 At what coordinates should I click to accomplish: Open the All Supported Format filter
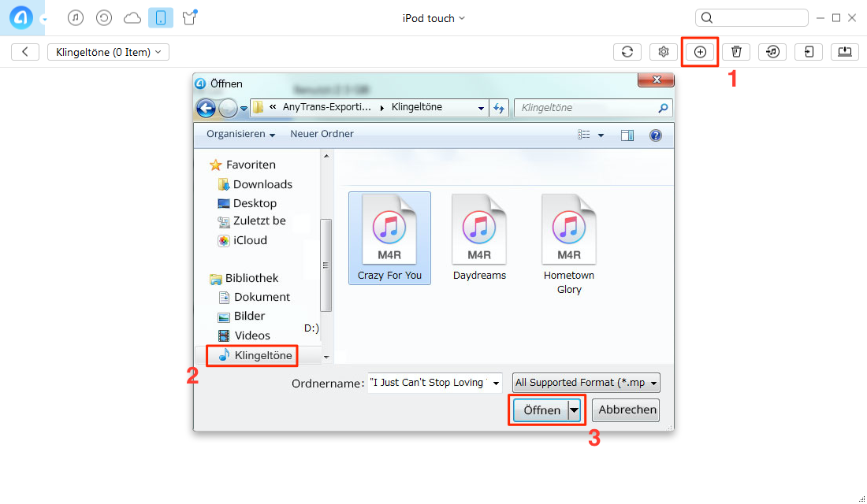(586, 383)
